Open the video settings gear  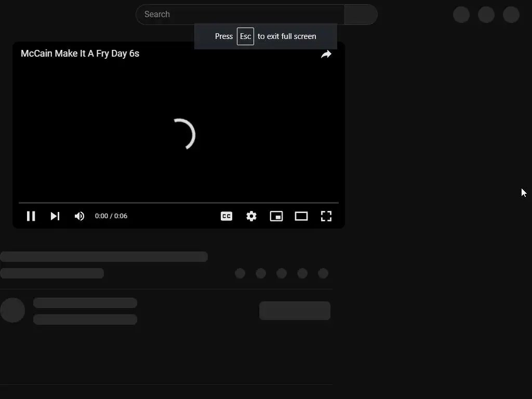251,216
